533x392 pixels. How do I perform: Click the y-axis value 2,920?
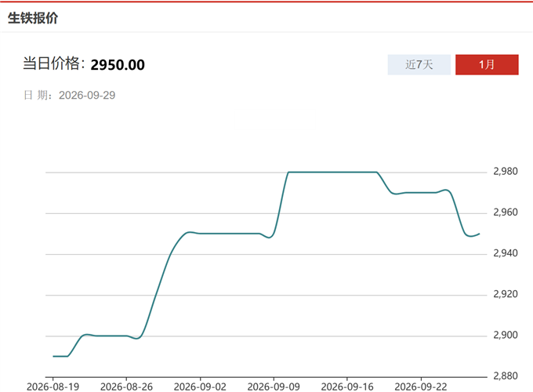point(506,294)
